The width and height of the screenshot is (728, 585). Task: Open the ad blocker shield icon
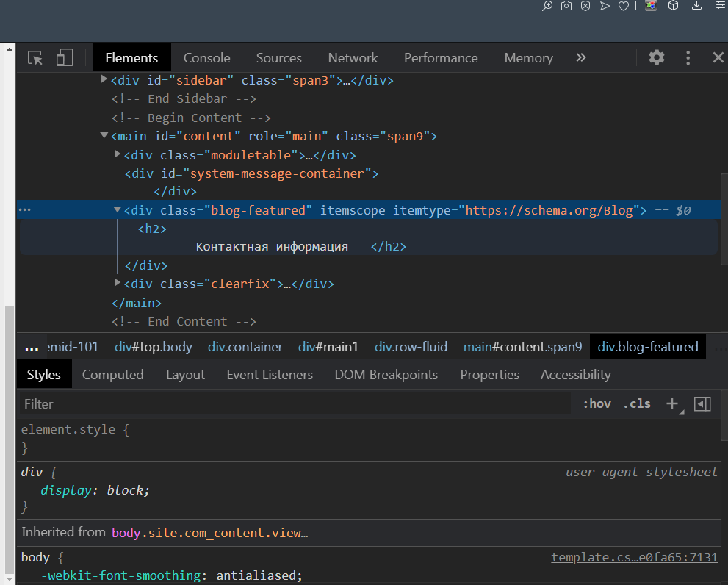coord(585,6)
